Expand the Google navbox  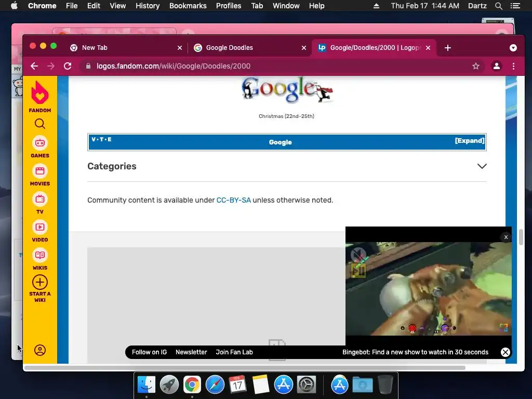470,141
